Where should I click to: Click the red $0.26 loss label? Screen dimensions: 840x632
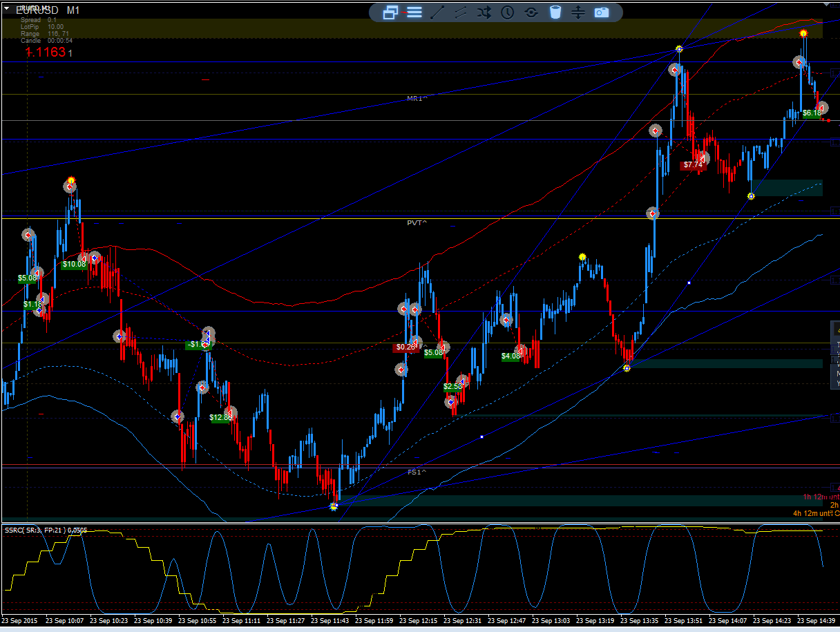click(x=405, y=347)
